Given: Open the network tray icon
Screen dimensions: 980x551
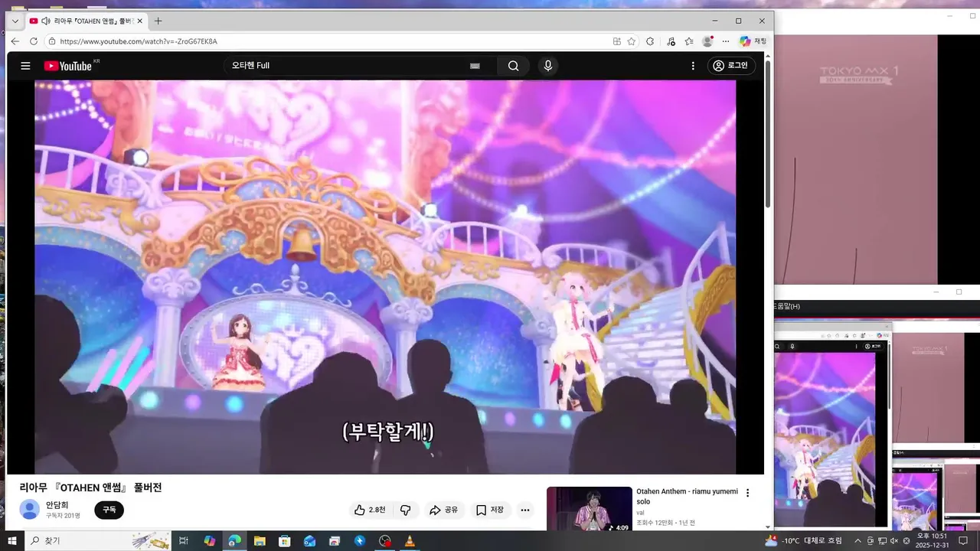Looking at the screenshot, I should tap(882, 541).
